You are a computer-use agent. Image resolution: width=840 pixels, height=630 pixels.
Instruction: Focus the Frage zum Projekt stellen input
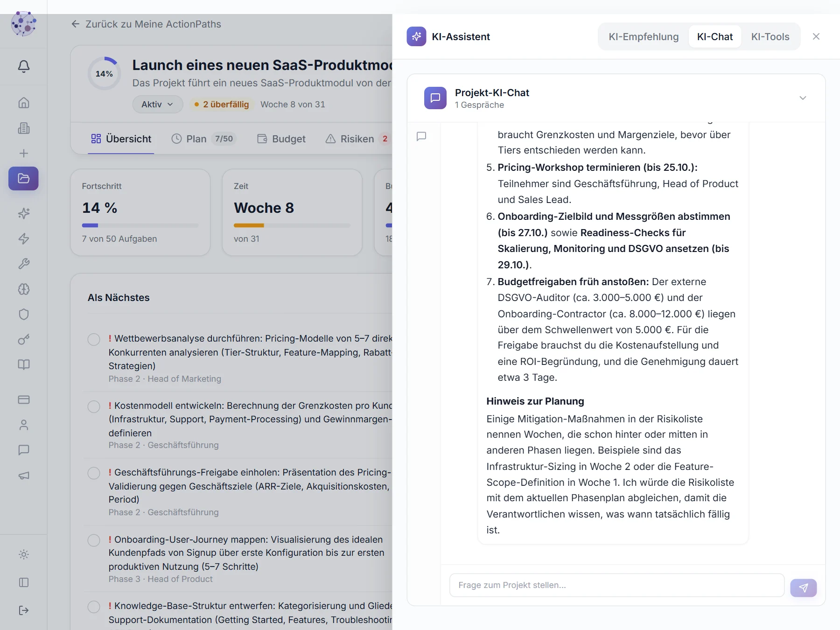tap(616, 585)
